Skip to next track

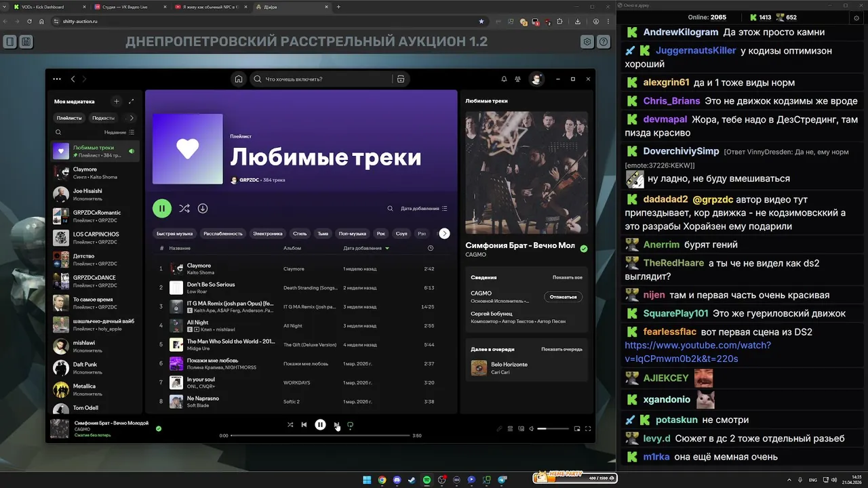coord(336,425)
